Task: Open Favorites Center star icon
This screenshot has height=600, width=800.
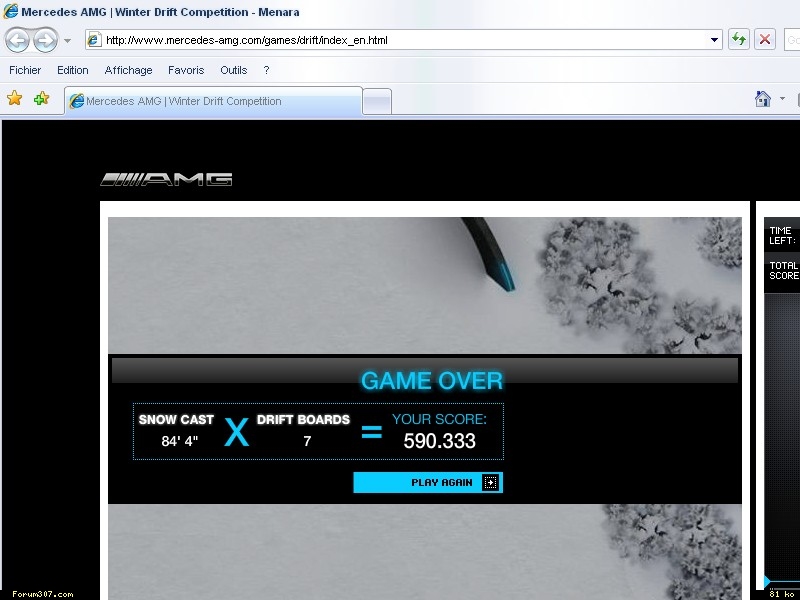Action: [x=15, y=99]
